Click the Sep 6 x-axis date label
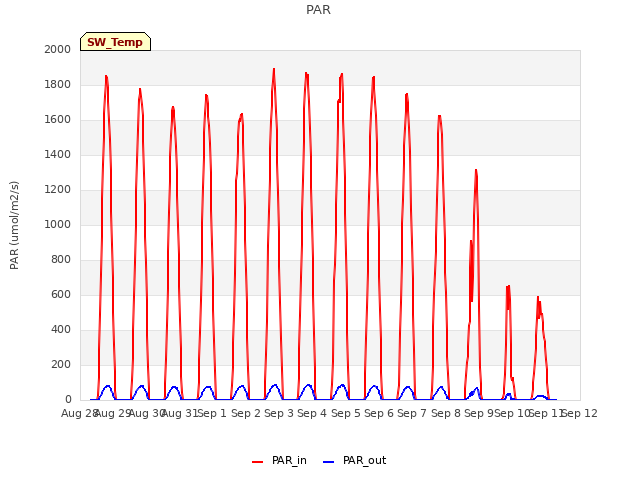640x480 pixels. (x=379, y=413)
